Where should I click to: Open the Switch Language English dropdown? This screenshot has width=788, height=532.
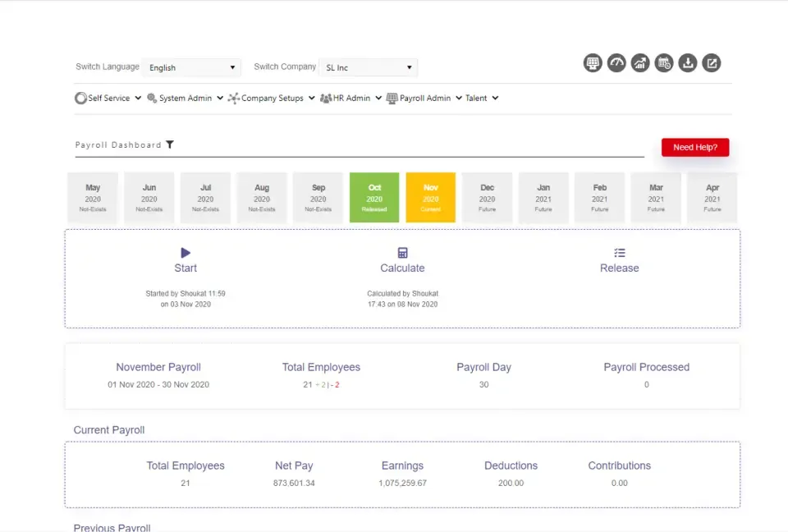(191, 67)
